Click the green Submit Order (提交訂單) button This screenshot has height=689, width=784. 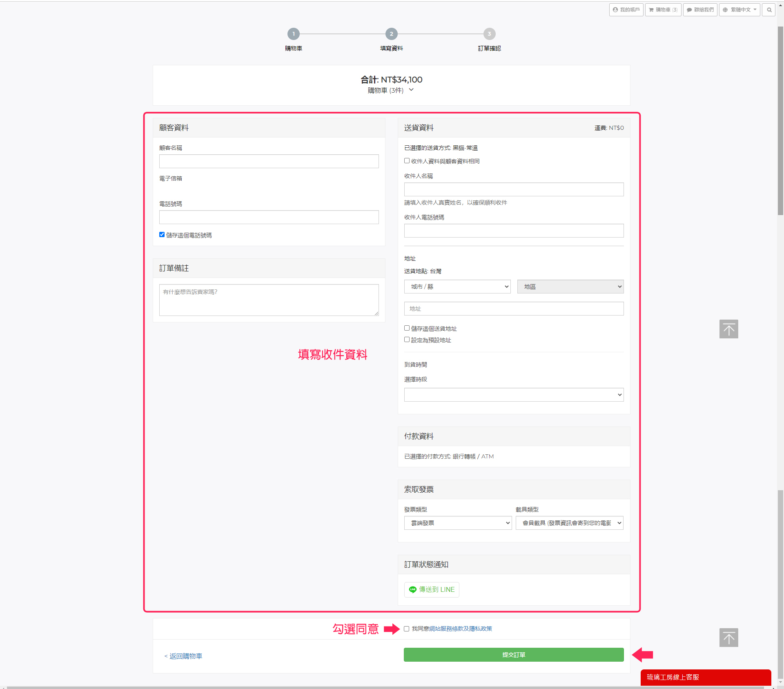(x=514, y=655)
